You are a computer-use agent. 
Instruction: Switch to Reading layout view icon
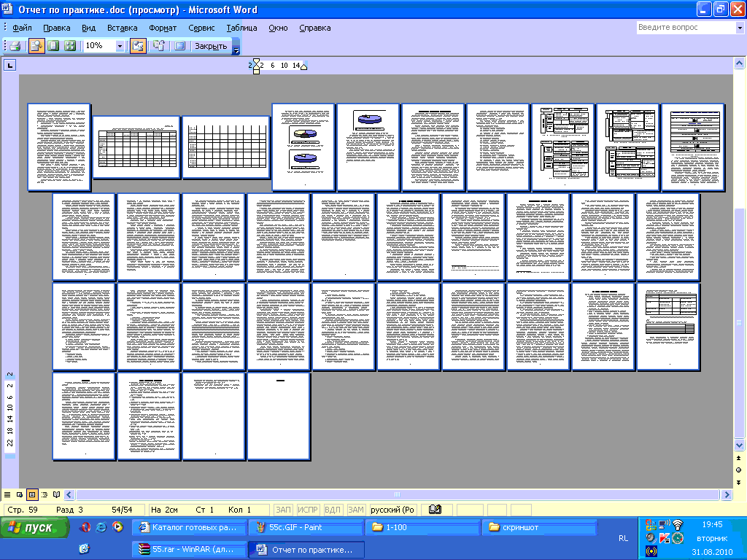pos(57,494)
